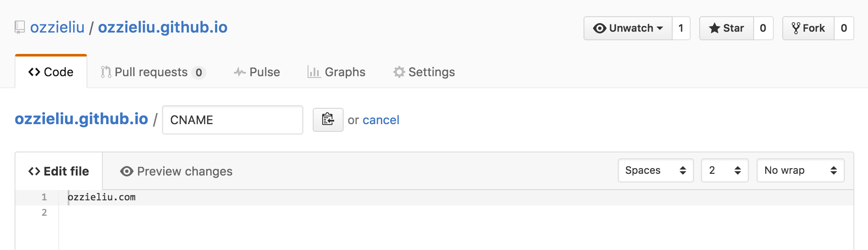Click the star icon to star the repo
Screen dimensions: 868x250
click(x=715, y=28)
